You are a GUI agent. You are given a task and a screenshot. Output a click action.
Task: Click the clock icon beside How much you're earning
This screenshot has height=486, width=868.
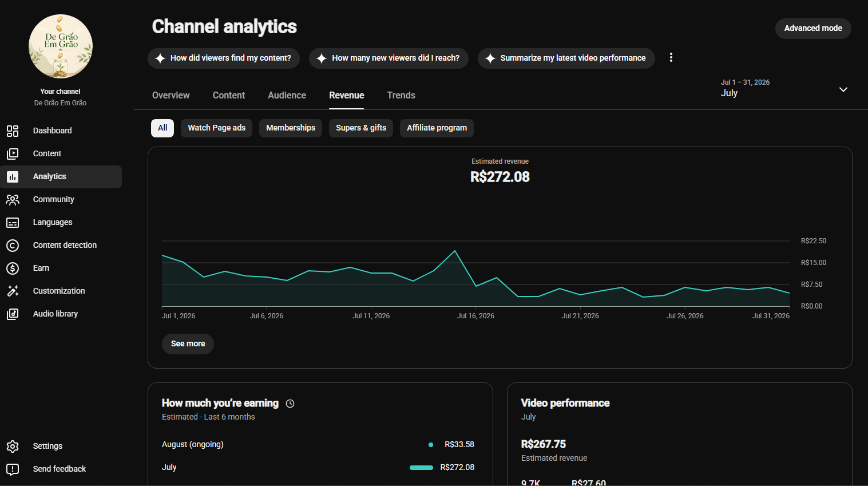290,404
